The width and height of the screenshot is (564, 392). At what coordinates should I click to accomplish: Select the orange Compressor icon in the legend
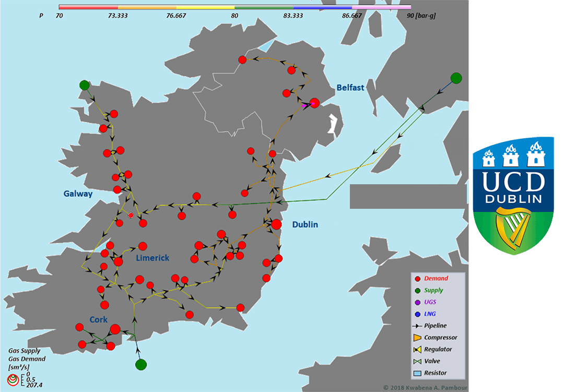pos(418,337)
